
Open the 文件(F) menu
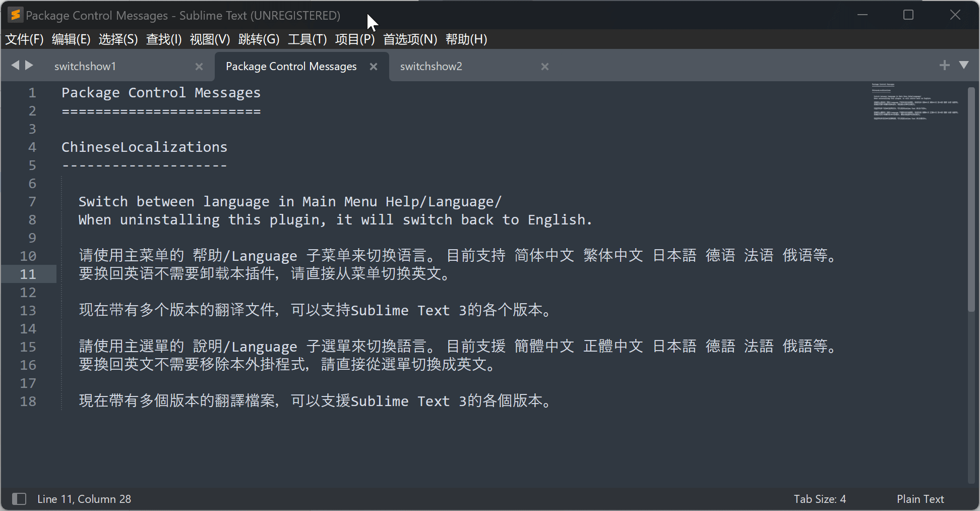click(24, 39)
